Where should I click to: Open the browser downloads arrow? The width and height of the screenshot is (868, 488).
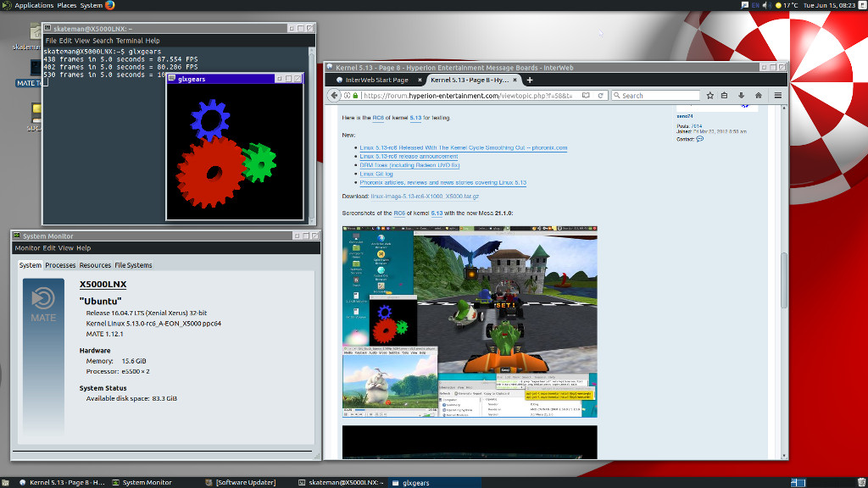[x=741, y=95]
